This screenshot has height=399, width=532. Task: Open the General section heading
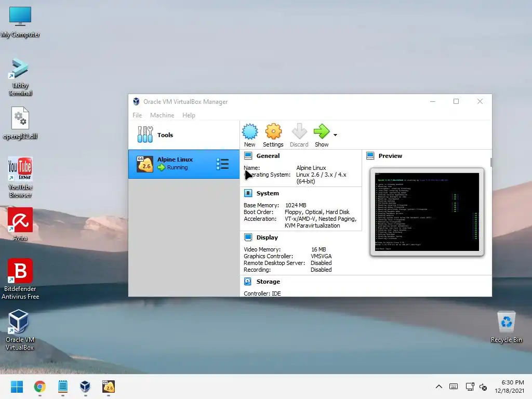coord(268,156)
